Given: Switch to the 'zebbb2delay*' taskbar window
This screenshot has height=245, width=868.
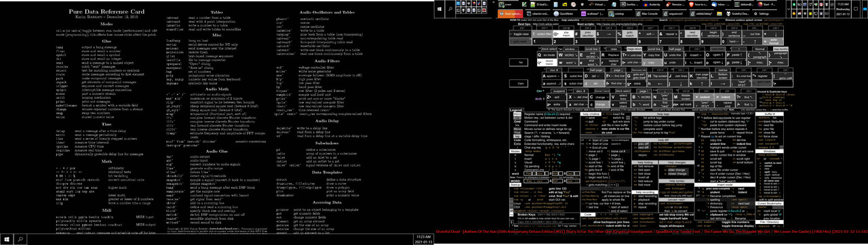Looking at the screenshot, I should pyautogui.click(x=701, y=14).
